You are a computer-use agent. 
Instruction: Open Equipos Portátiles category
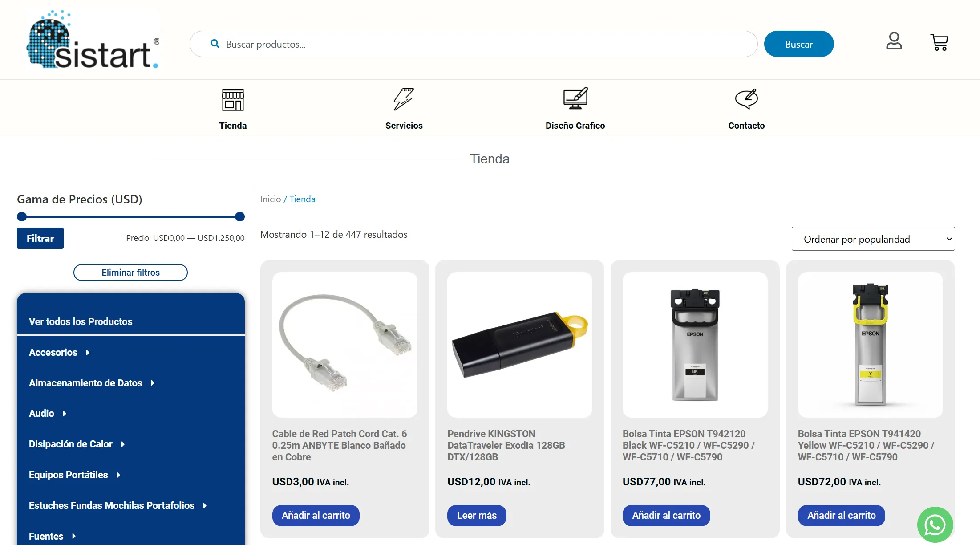pyautogui.click(x=69, y=475)
